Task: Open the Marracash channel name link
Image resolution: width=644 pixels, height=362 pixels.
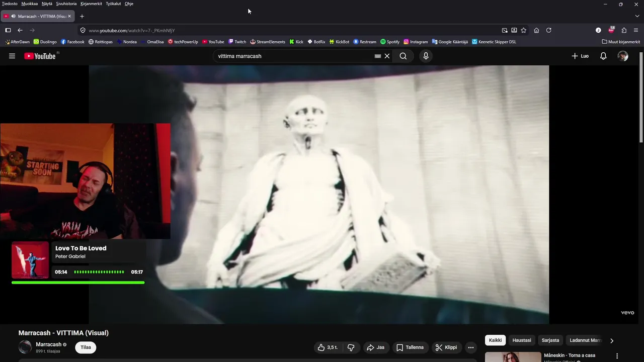Action: pos(48,344)
